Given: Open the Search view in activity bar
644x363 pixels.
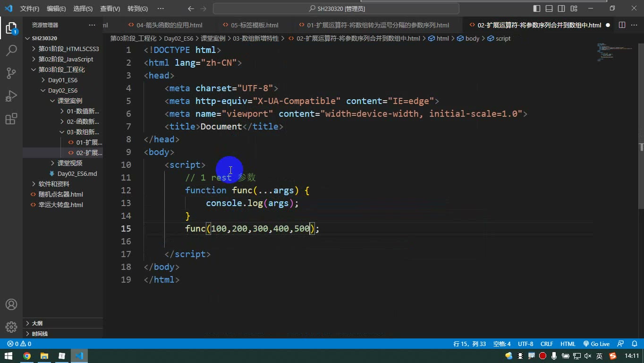Looking at the screenshot, I should [x=11, y=50].
